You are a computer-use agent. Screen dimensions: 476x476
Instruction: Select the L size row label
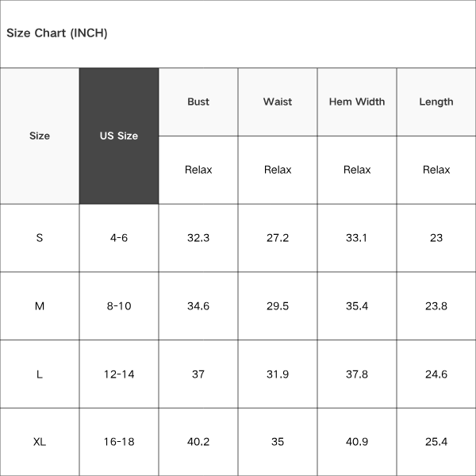tap(40, 374)
